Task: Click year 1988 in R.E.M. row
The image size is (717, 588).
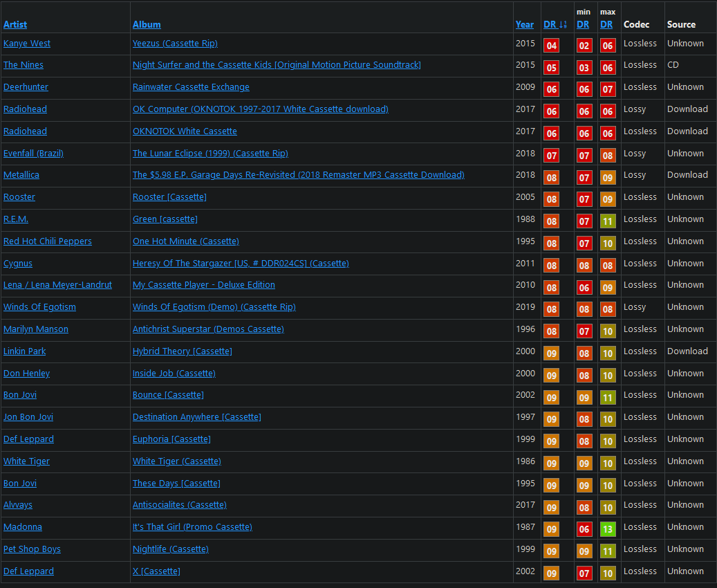Action: 525,219
